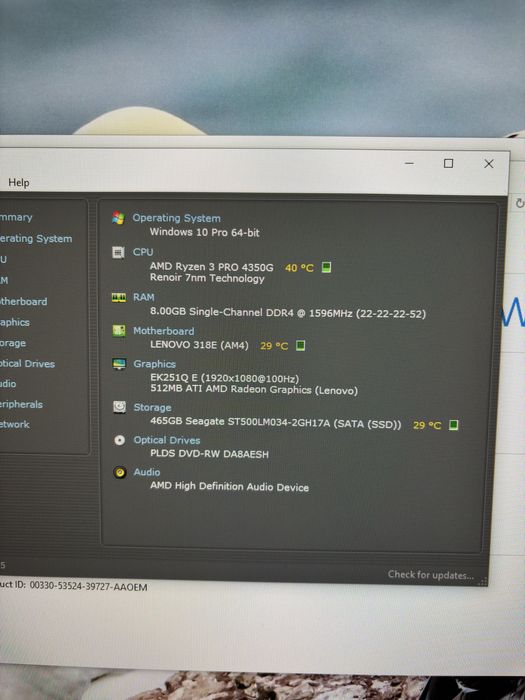Screen dimensions: 525x700
Task: Click the Graphics monitor icon
Action: click(x=119, y=364)
